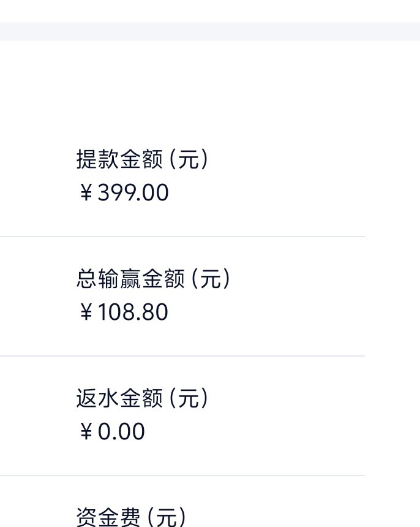
Task: Select the ¥399.00 withdrawal amount value
Action: pyautogui.click(x=123, y=193)
